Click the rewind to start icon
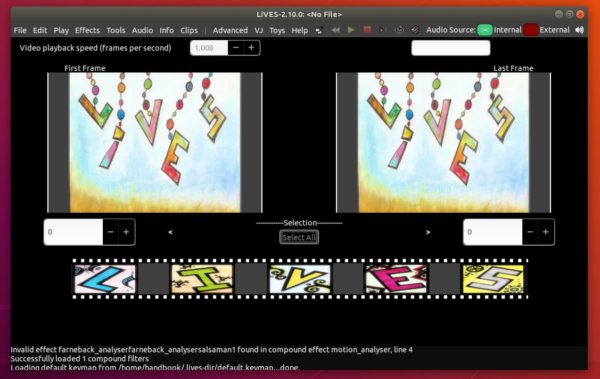Image resolution: width=600 pixels, height=379 pixels. (x=336, y=30)
